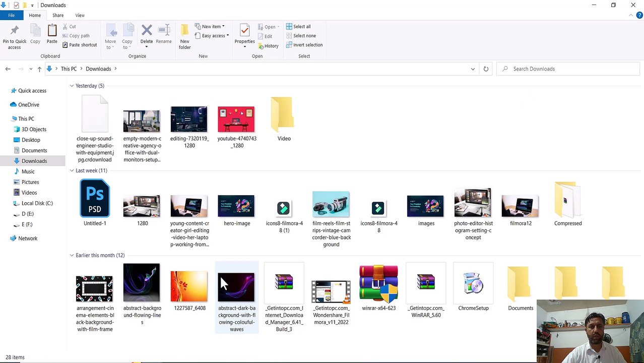644x363 pixels.
Task: Click Pin to Quick access icon
Action: [x=14, y=37]
